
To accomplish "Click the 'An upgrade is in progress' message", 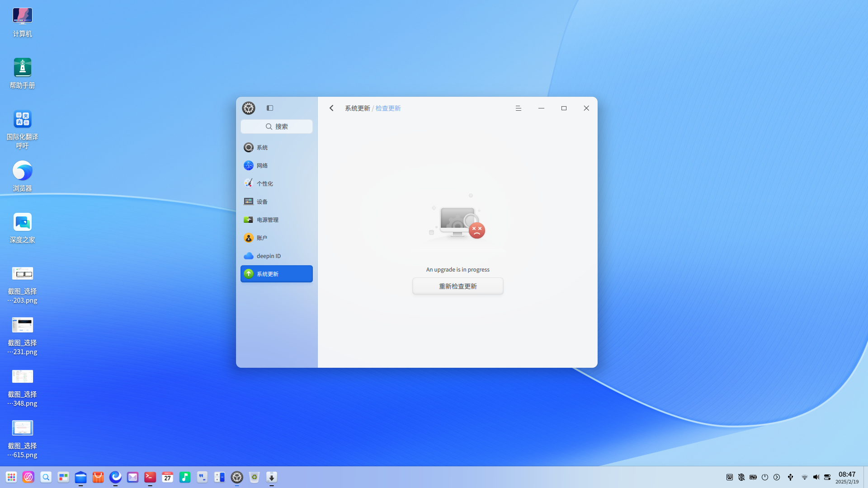I will pyautogui.click(x=458, y=269).
